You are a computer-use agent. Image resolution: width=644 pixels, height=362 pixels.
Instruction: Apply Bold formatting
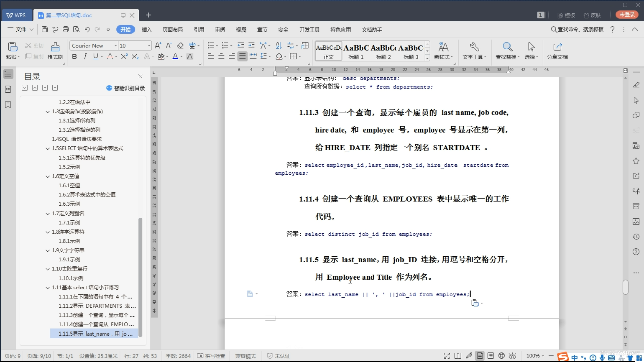coord(74,57)
